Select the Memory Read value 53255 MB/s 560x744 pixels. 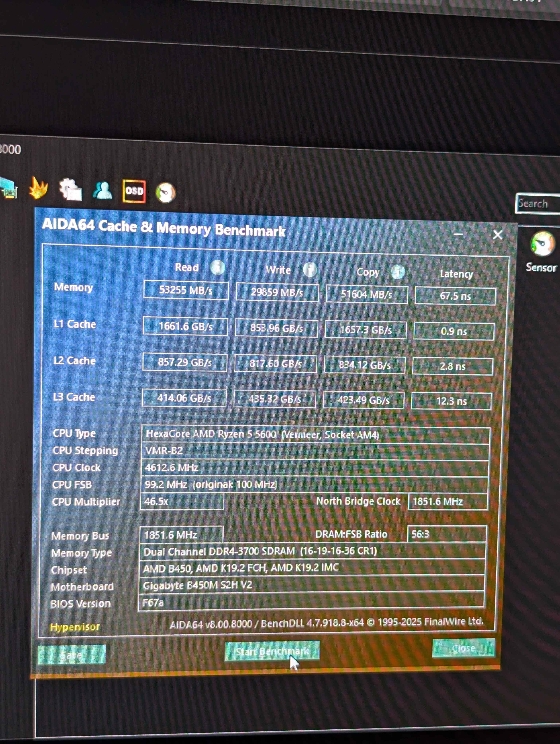186,290
